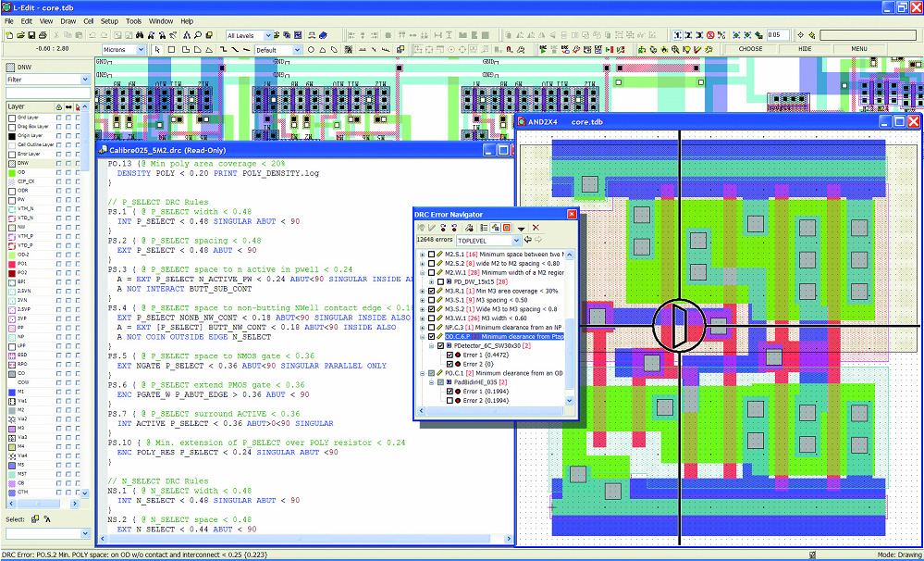
Task: Select the PO1 red layer swatch
Action: click(x=12, y=264)
